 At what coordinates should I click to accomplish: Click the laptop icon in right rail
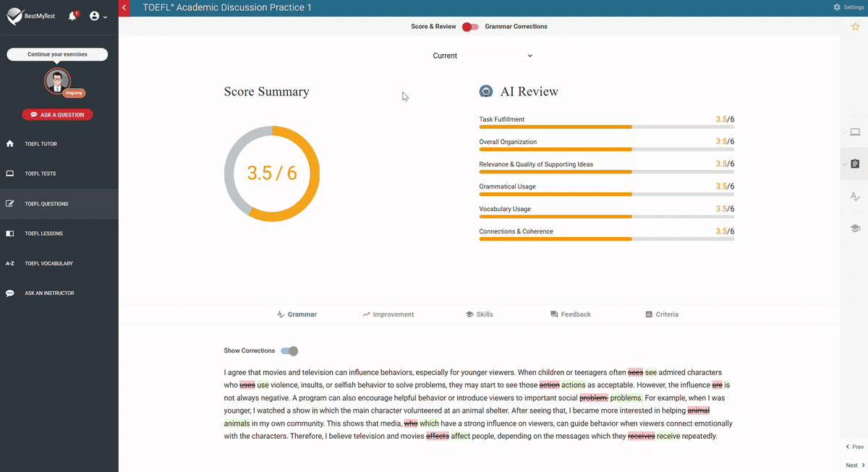click(855, 132)
